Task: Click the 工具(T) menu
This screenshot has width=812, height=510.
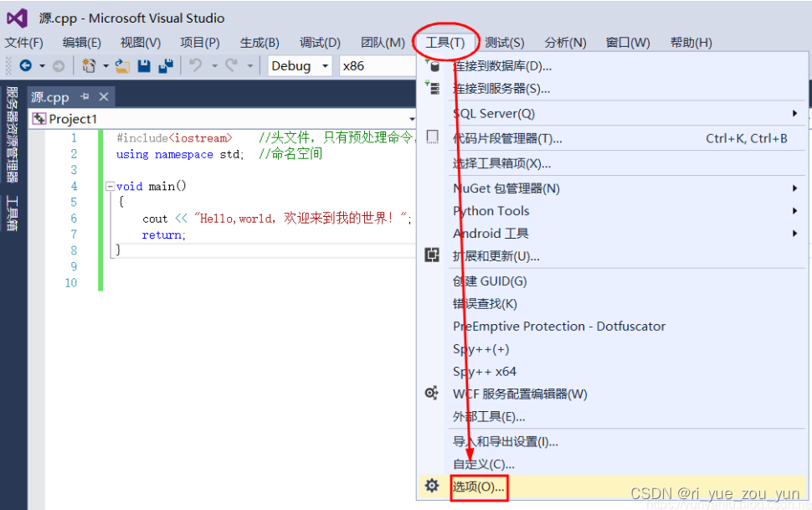Action: coord(445,43)
